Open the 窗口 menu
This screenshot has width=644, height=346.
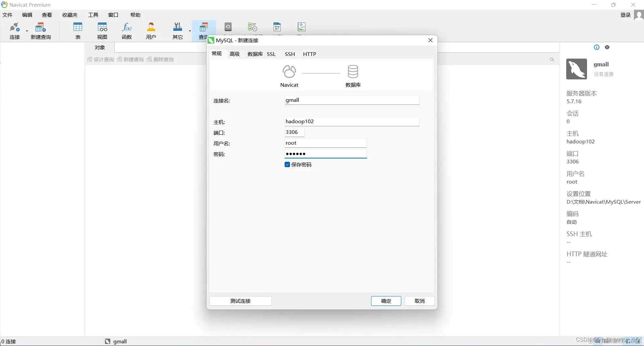113,15
